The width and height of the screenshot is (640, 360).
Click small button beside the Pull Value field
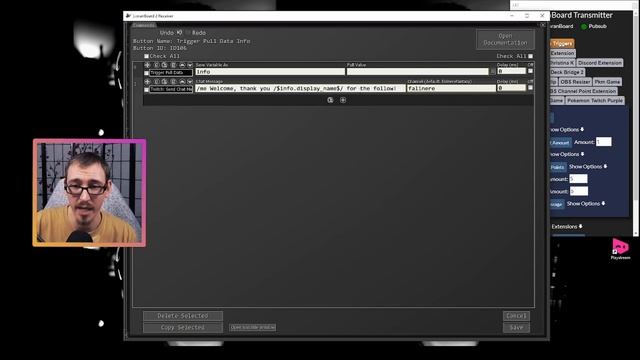(493, 71)
